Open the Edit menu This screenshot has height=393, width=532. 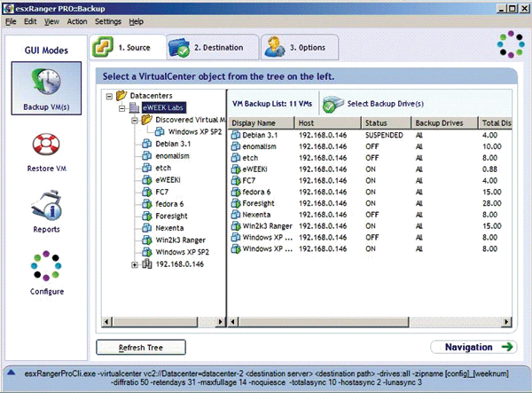tap(30, 21)
